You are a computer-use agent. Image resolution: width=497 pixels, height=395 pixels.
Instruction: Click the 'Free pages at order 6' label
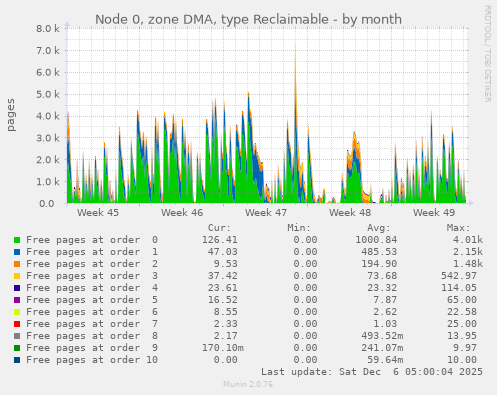tap(92, 312)
